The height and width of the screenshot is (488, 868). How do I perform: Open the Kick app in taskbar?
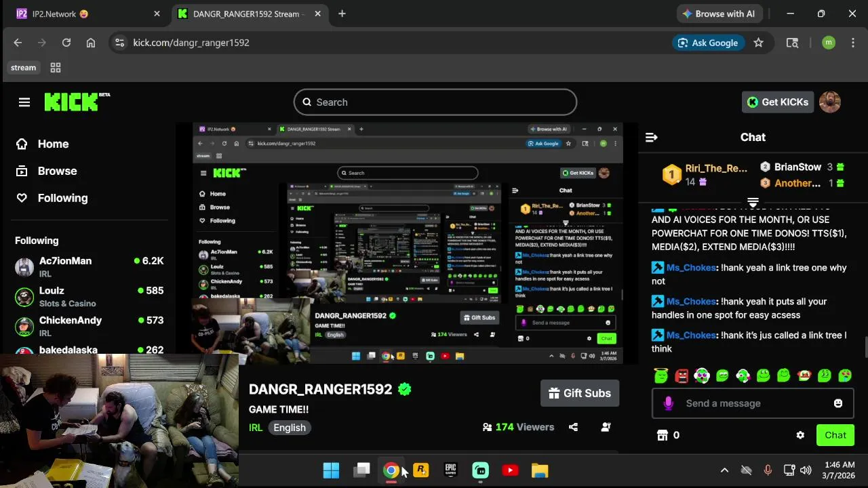480,470
